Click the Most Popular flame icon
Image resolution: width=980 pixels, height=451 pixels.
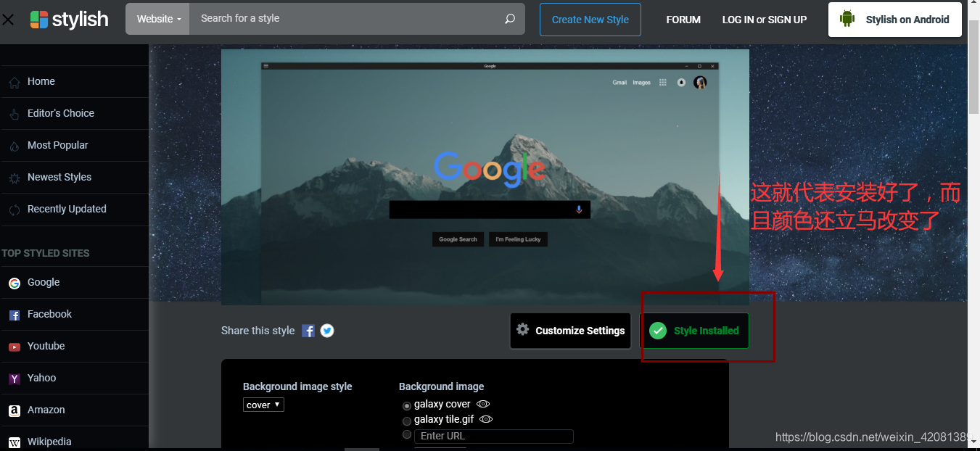coord(14,146)
